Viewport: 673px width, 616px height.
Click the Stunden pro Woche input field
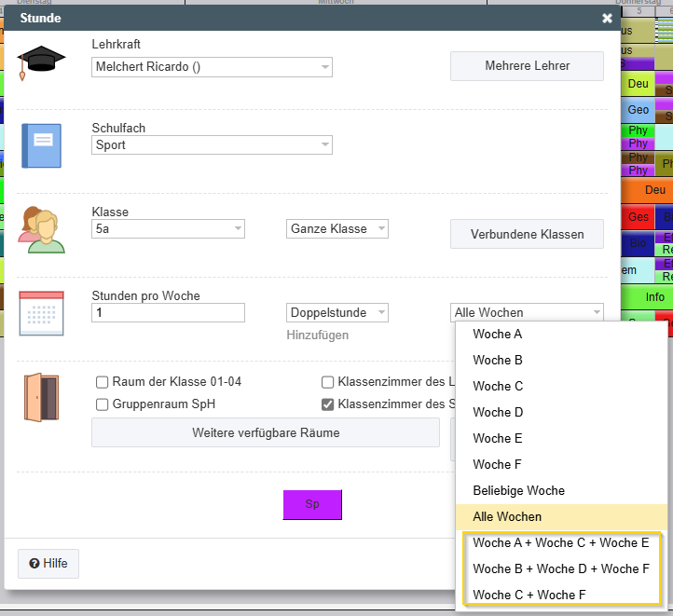[168, 313]
